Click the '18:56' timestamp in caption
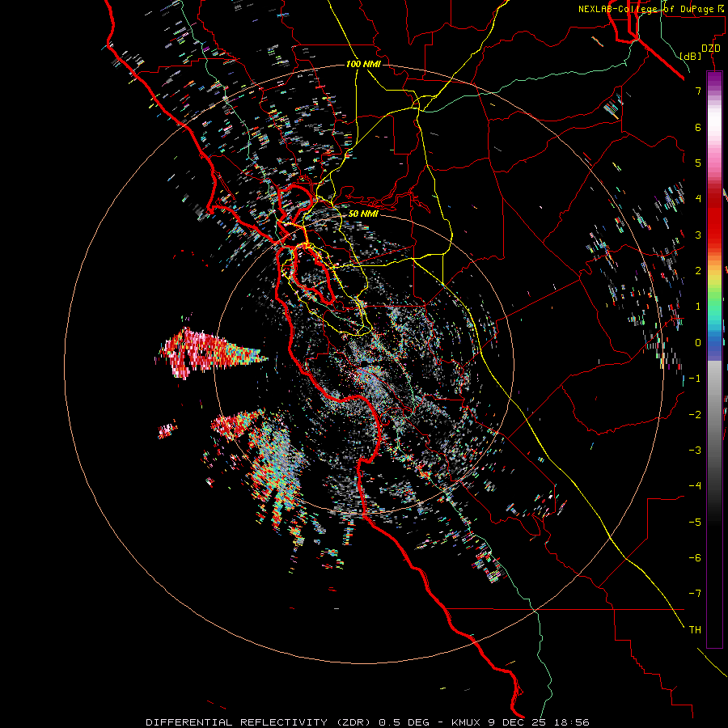This screenshot has width=728, height=728. (570, 722)
